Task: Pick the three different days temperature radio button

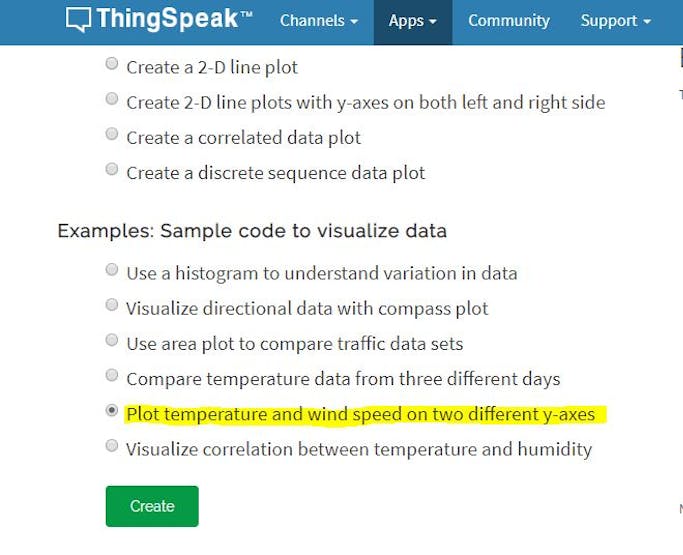Action: [112, 376]
